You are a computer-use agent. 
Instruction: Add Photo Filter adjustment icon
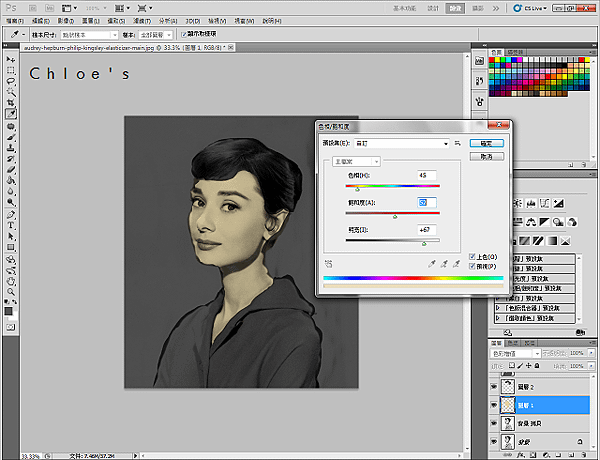pyautogui.click(x=558, y=222)
